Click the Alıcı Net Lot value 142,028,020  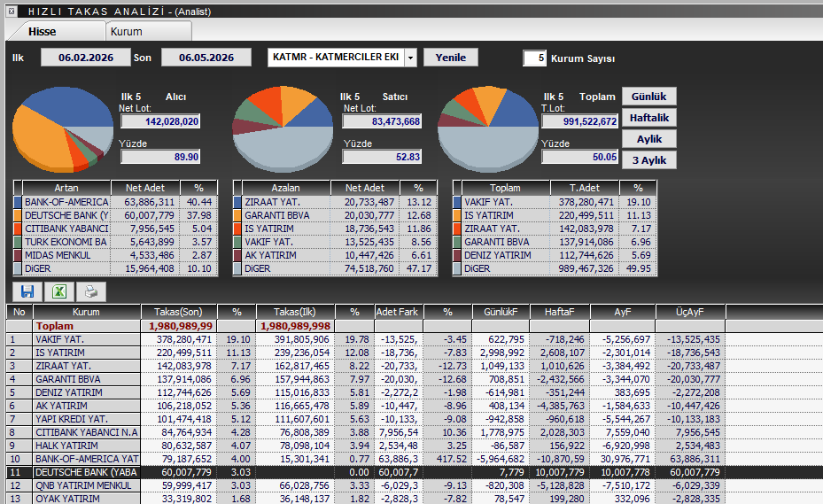pos(160,121)
